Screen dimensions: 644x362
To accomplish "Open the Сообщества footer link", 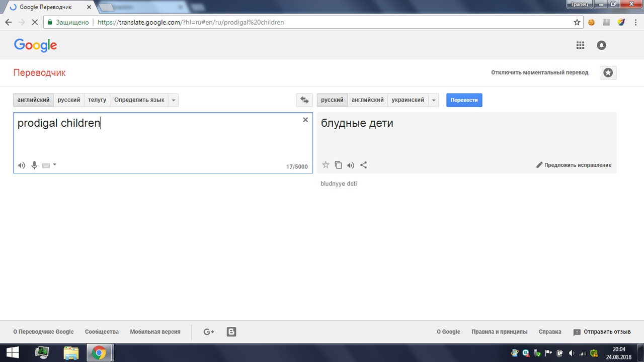I will 102,332.
